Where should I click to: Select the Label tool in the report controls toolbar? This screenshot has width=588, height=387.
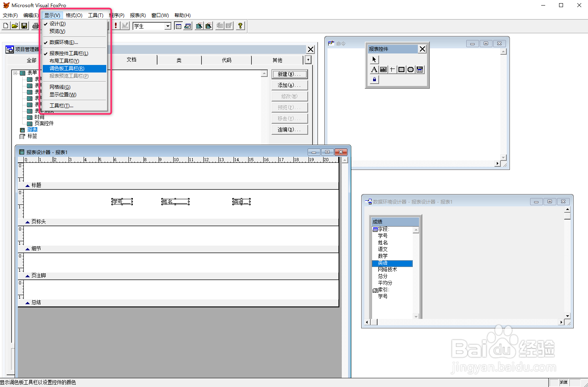point(374,70)
